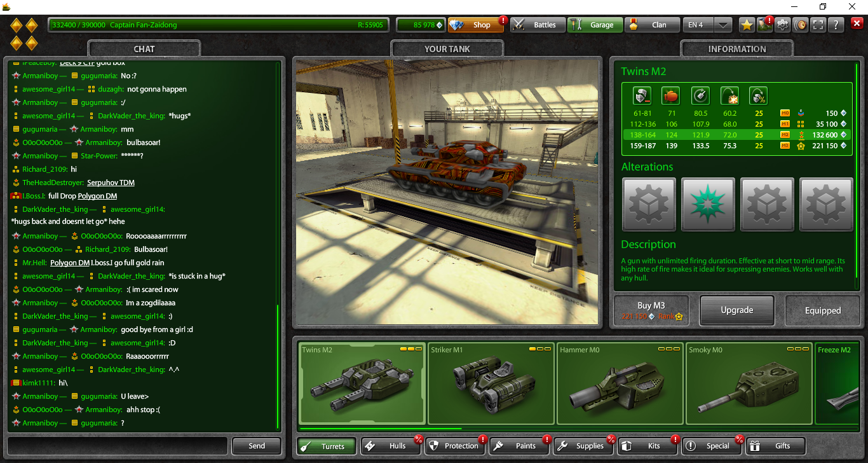Click the impact force boxing glove icon
The width and height of the screenshot is (868, 463).
tap(670, 96)
